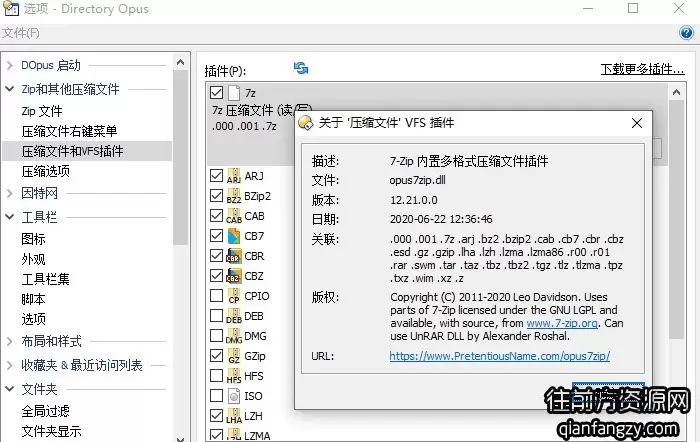Open the PretentiousName.com opus7zip URL
Viewport: 700px width, 442px height.
500,356
